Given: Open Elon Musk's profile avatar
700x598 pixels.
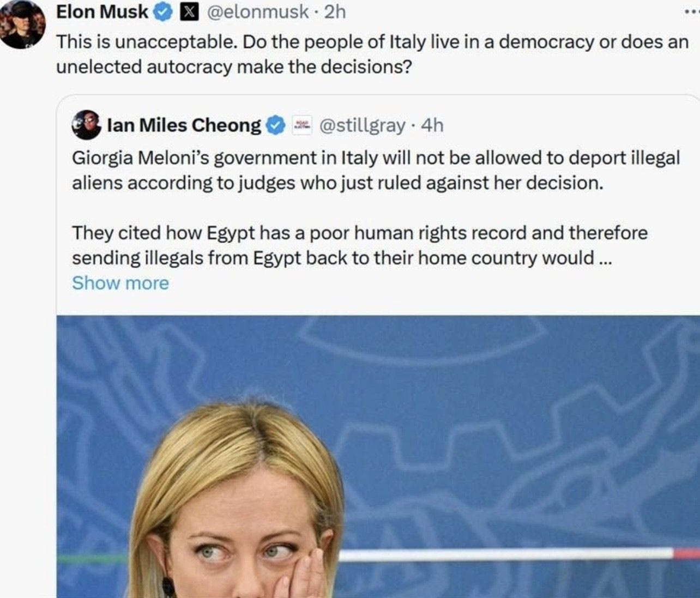Looking at the screenshot, I should (x=22, y=24).
